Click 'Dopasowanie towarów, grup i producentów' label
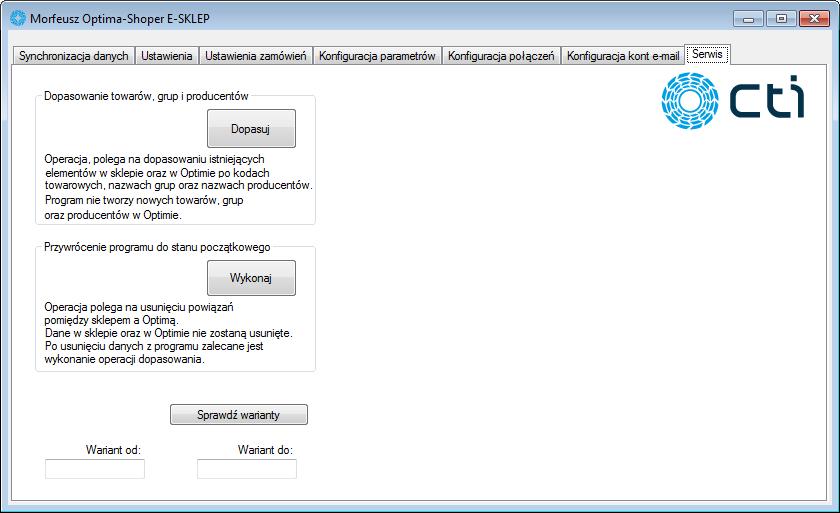Screen dimensions: 840x513 [x=146, y=96]
